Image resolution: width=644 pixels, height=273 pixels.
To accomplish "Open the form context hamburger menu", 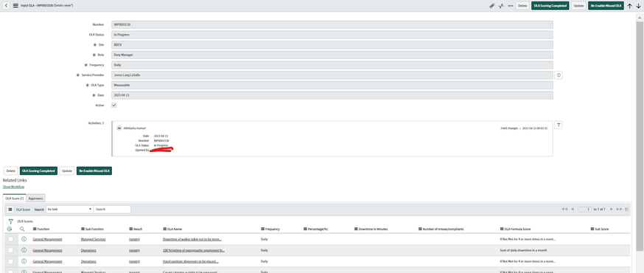I will coord(15,6).
